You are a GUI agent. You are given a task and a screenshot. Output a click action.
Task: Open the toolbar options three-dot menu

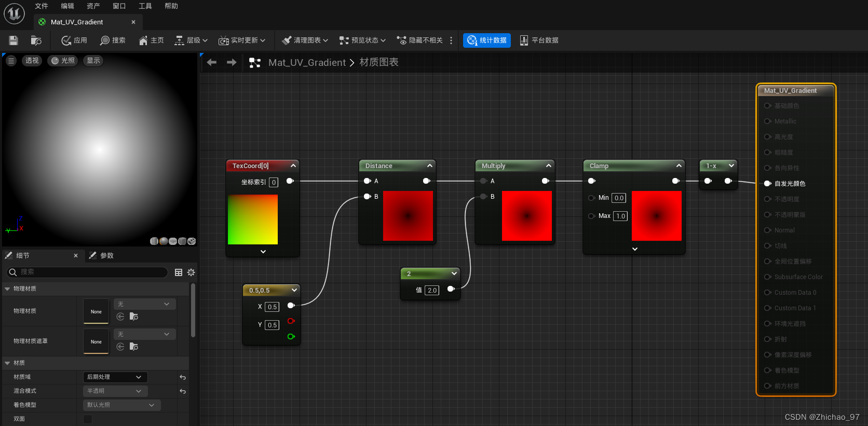coord(451,40)
